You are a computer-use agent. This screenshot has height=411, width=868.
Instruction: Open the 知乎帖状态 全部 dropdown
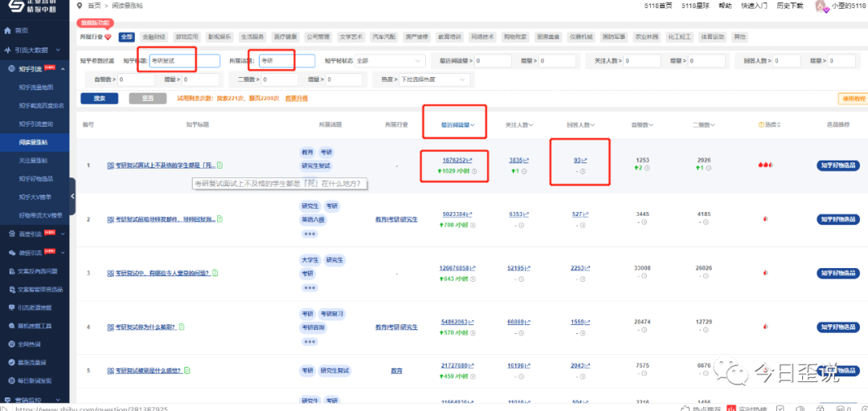pyautogui.click(x=390, y=61)
